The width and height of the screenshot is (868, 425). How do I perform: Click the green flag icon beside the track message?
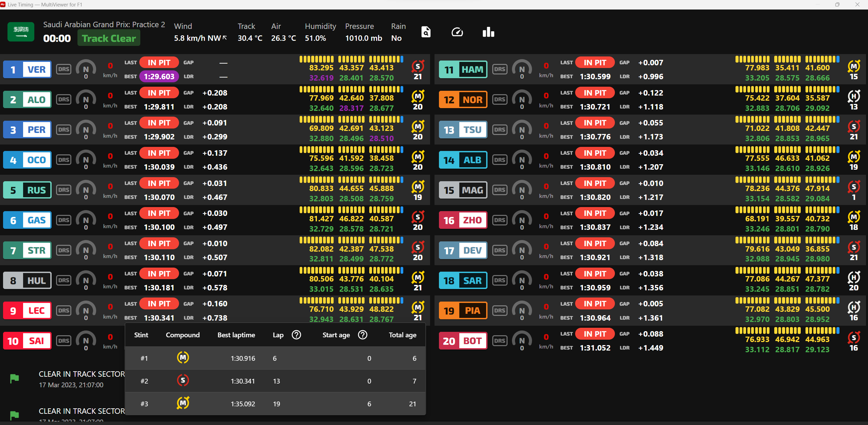tap(14, 378)
